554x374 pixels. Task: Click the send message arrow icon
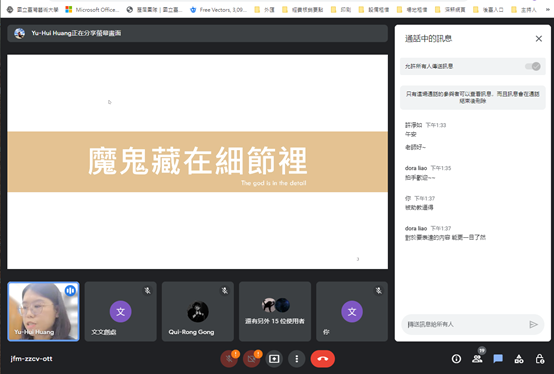533,324
